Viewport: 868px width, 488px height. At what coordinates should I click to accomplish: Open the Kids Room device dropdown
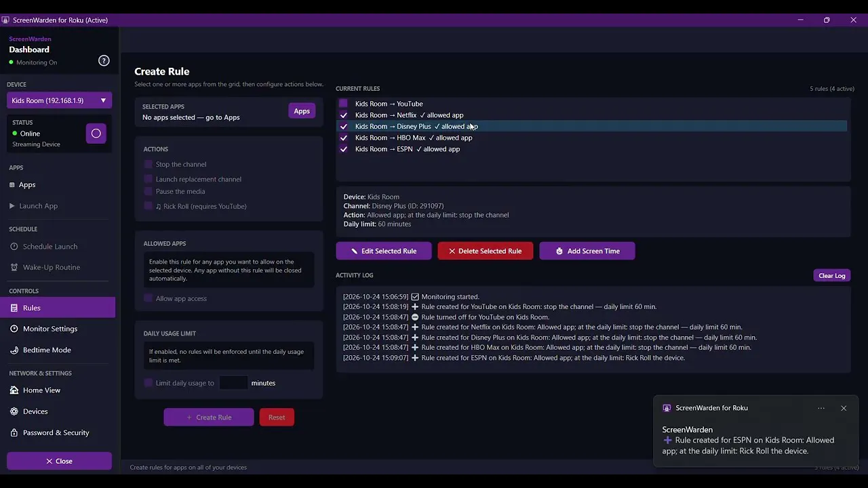tap(60, 100)
